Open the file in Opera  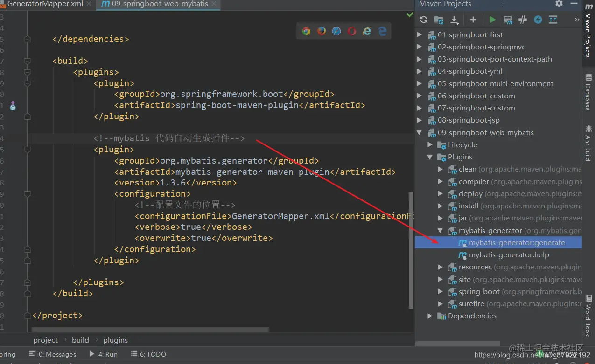[352, 31]
